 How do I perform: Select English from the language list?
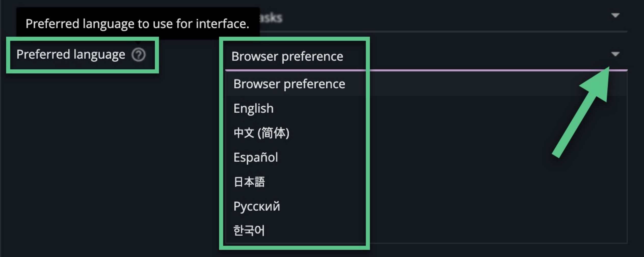[253, 108]
